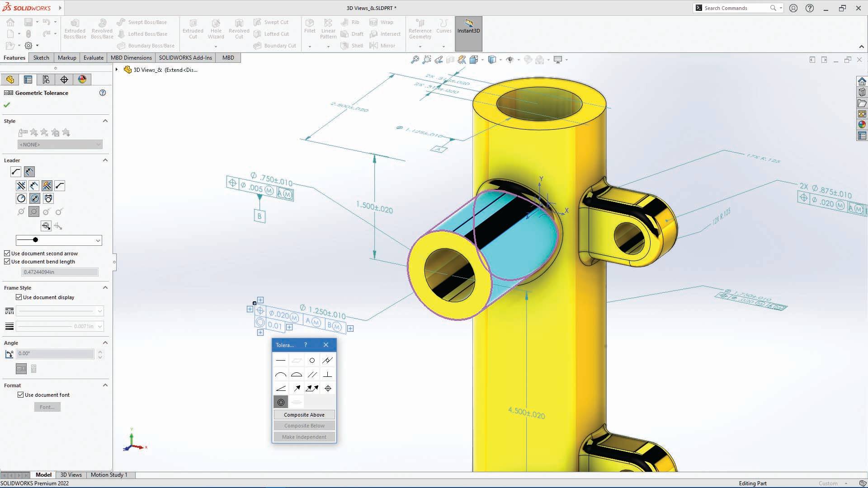Click the Parallelism tolerance symbol icon
This screenshot has height=488, width=868.
[x=312, y=374]
